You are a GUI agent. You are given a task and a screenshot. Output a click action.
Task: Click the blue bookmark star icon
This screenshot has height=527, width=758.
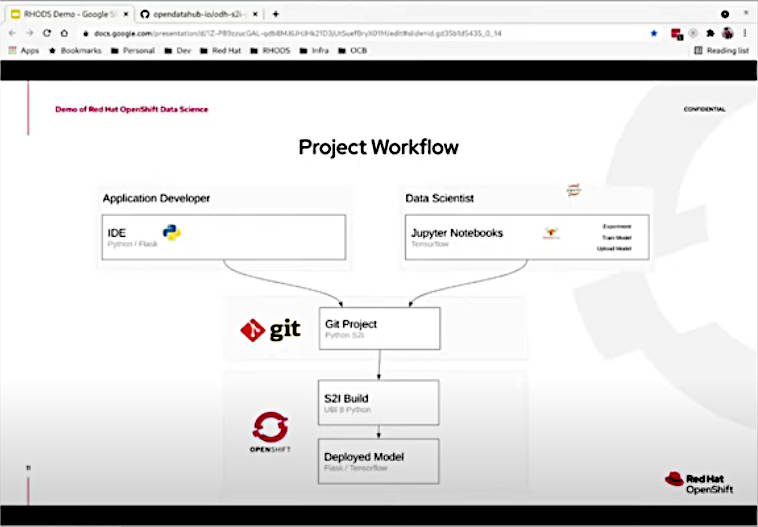654,33
